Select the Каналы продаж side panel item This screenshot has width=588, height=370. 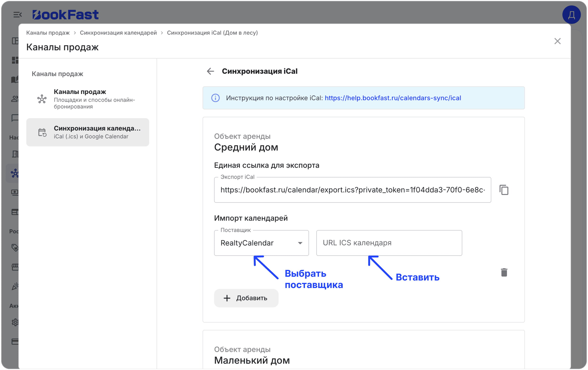88,99
